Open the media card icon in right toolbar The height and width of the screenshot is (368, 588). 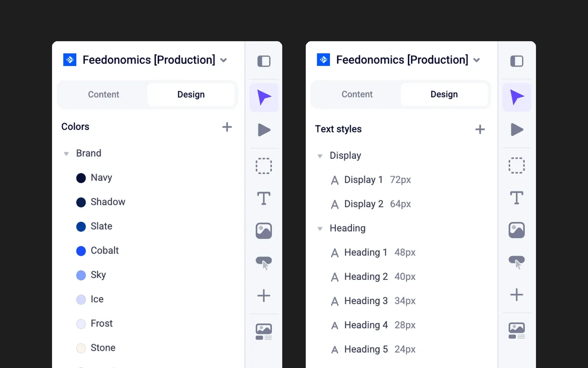point(517,331)
